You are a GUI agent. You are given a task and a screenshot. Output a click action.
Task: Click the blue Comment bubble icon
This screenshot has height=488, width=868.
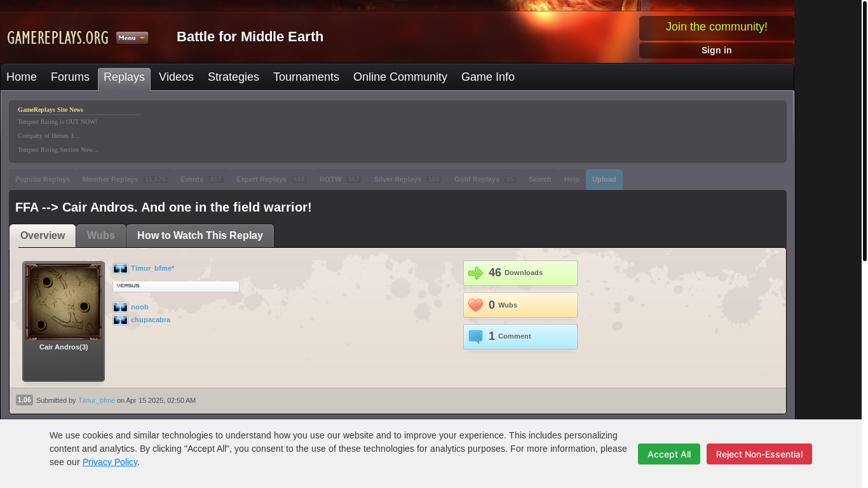click(475, 337)
